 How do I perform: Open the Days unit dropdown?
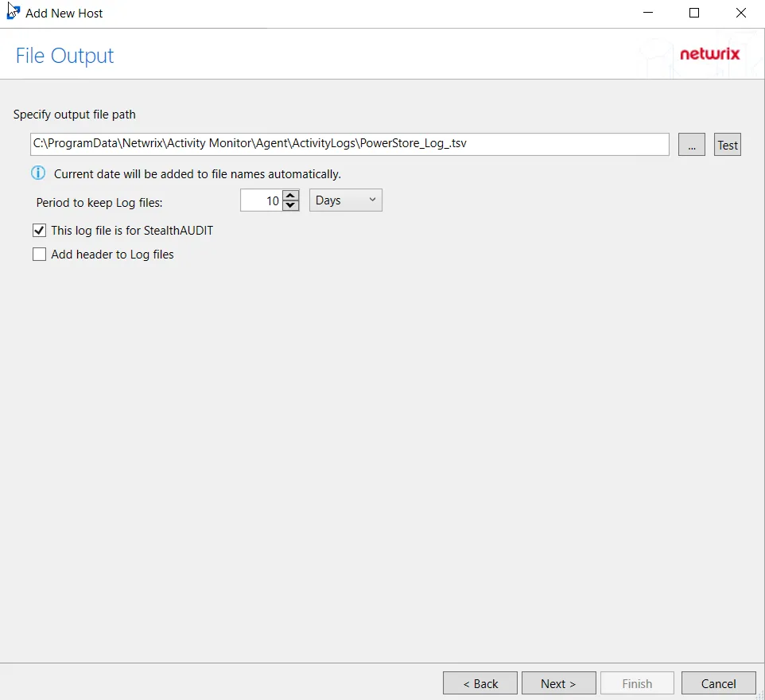pos(345,200)
